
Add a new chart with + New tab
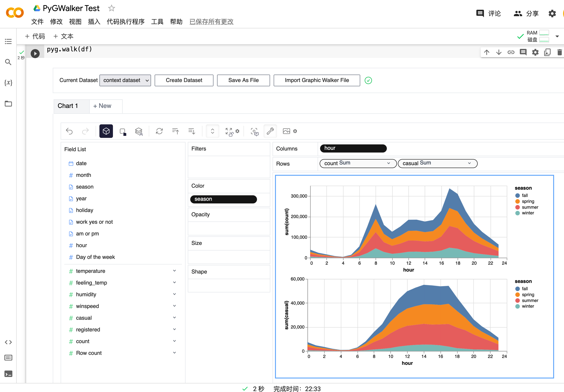(x=102, y=106)
